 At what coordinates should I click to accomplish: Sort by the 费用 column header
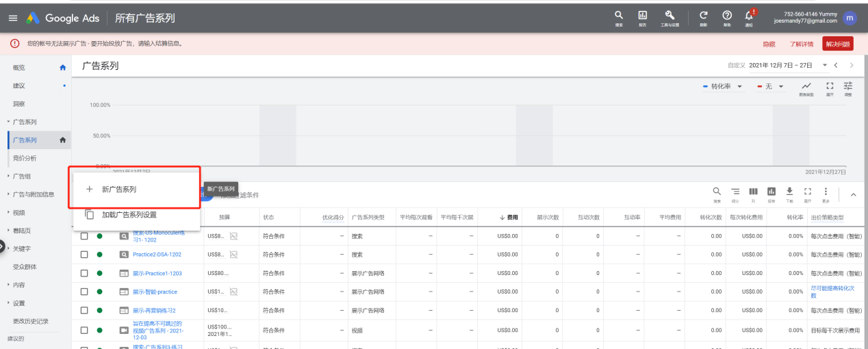[x=509, y=217]
